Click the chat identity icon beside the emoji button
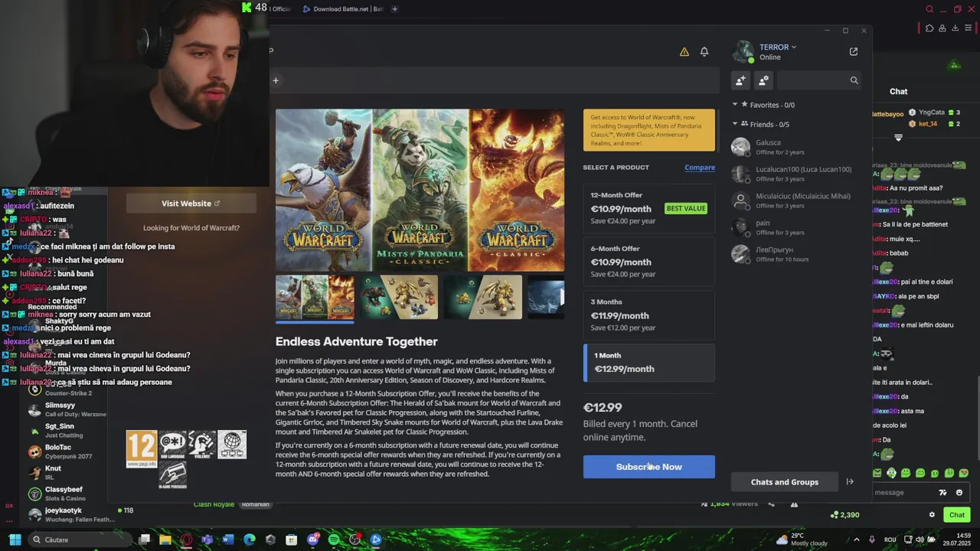The height and width of the screenshot is (551, 980). pyautogui.click(x=943, y=493)
